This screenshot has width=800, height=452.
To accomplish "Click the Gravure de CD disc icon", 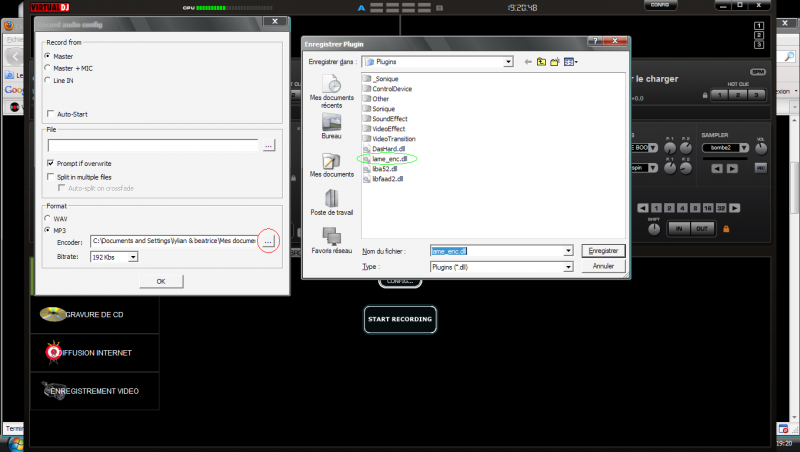I will (x=53, y=314).
